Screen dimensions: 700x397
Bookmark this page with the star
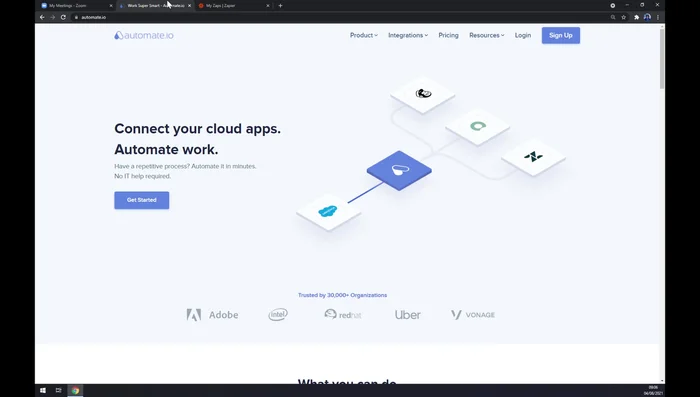click(624, 17)
